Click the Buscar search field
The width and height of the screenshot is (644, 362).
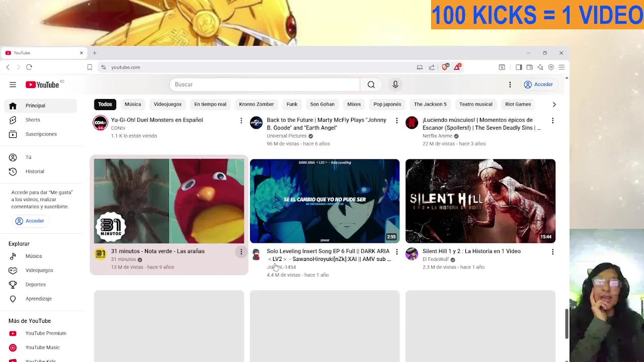pos(265,84)
